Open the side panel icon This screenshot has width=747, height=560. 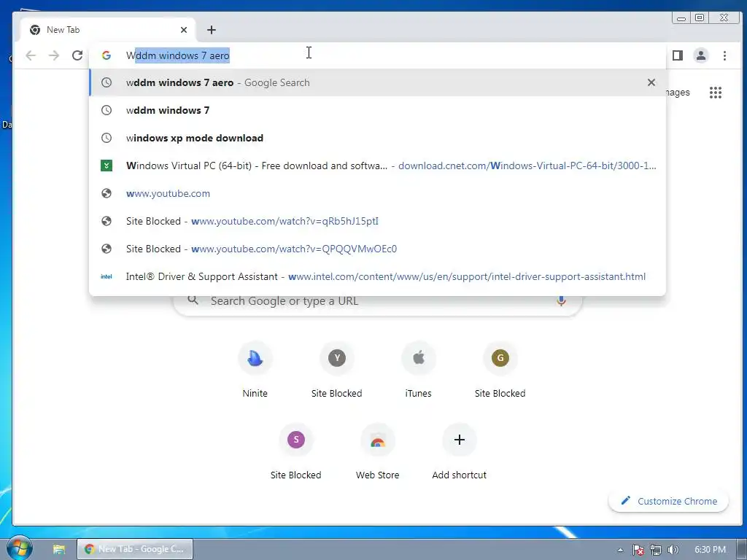[678, 55]
